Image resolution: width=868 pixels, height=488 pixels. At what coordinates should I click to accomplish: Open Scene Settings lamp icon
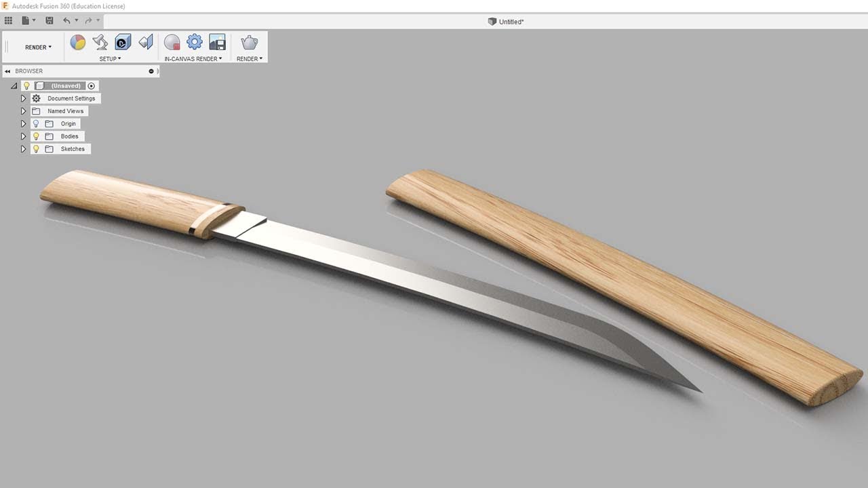tap(100, 42)
